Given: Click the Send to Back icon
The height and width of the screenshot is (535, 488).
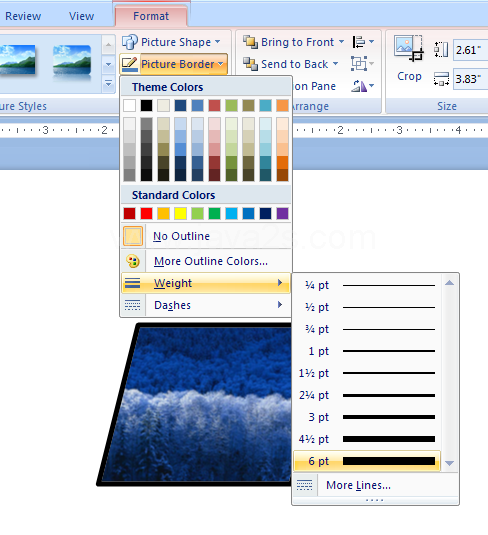Looking at the screenshot, I should pyautogui.click(x=250, y=64).
